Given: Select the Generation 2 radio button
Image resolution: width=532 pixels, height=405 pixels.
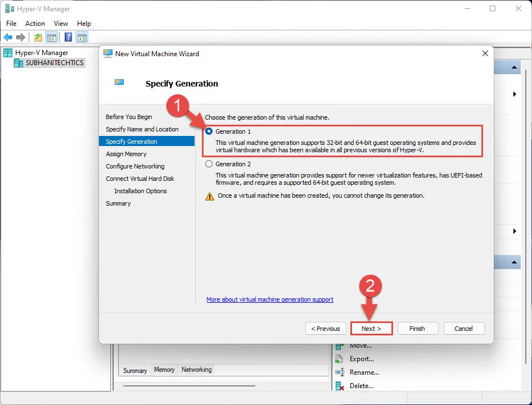Looking at the screenshot, I should 209,163.
